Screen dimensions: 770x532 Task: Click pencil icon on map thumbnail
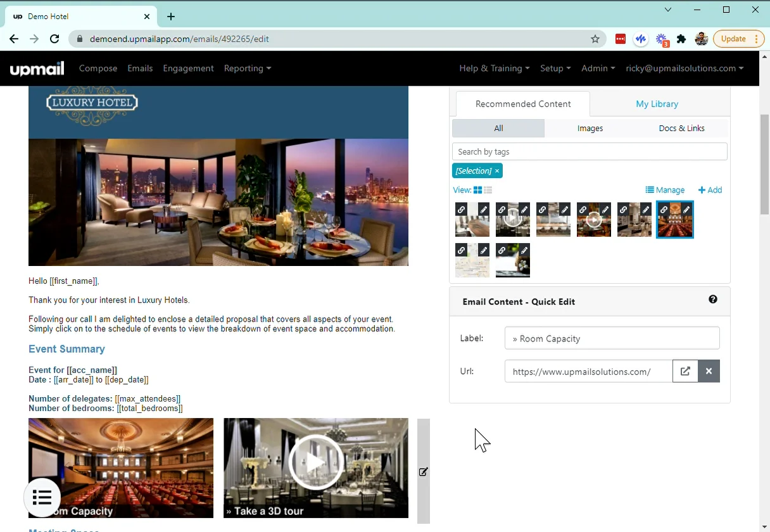coord(483,251)
